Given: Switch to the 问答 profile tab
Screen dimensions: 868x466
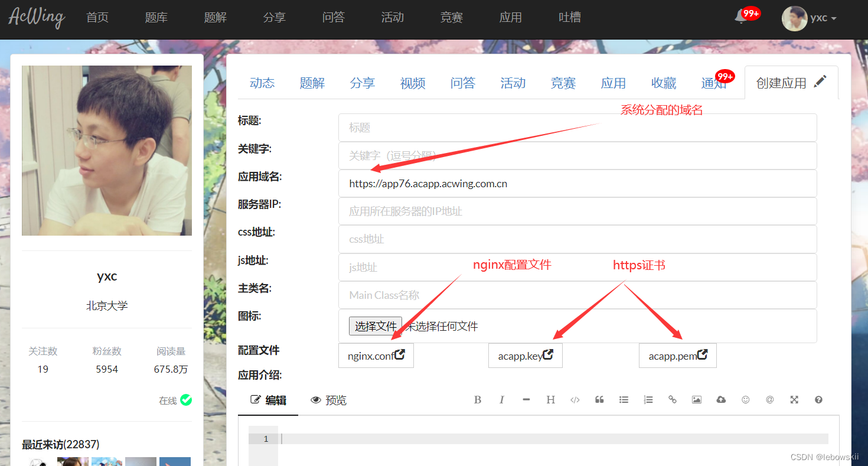Looking at the screenshot, I should pos(463,83).
